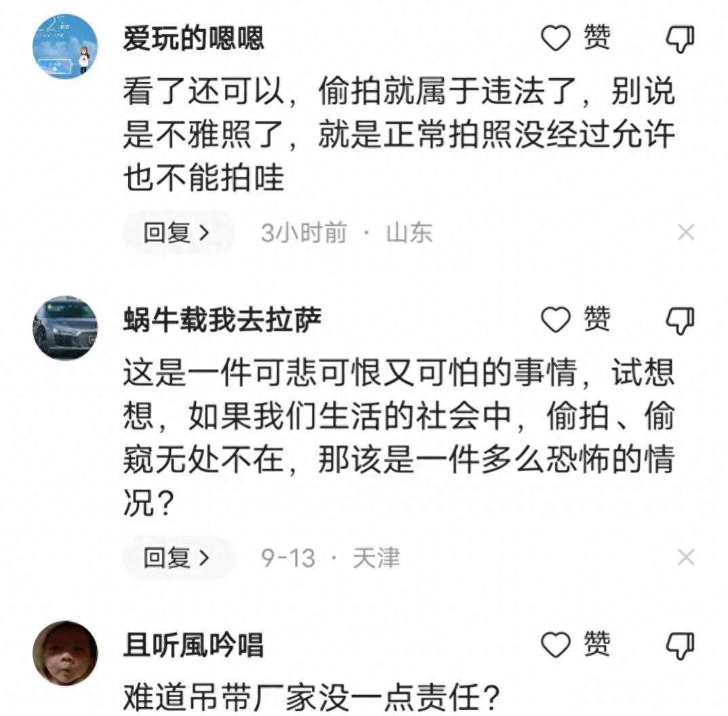
Task: Expand replies on the 天津 comment
Action: (x=177, y=559)
